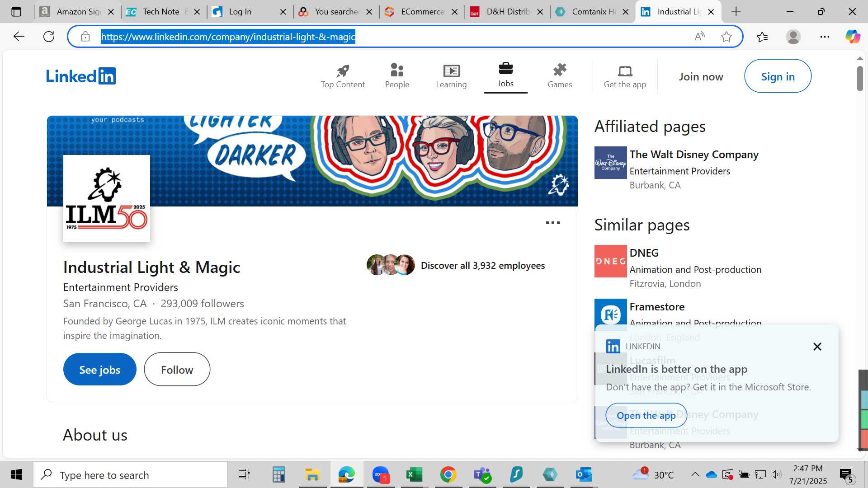The image size is (868, 488).
Task: Click Join now link
Action: [x=701, y=77]
